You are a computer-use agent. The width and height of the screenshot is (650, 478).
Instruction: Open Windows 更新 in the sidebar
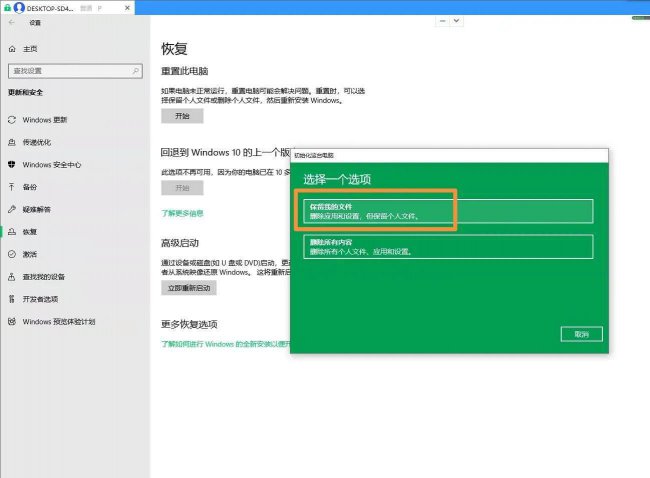point(45,120)
